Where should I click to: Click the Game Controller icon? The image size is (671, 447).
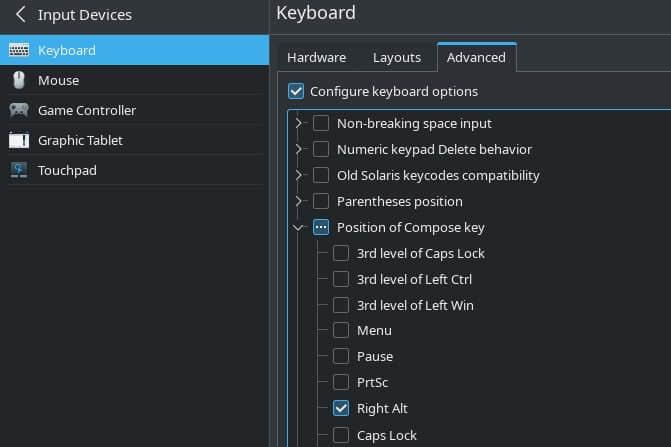tap(19, 110)
